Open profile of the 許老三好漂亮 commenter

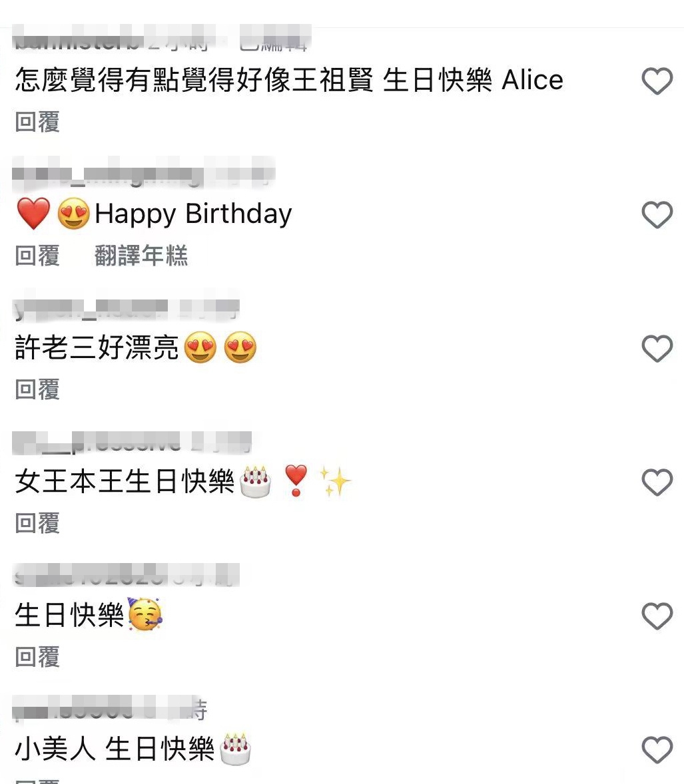[x=90, y=307]
